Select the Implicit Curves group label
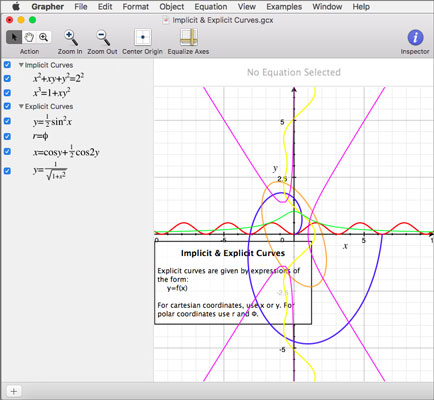Image resolution: width=434 pixels, height=400 pixels. pyautogui.click(x=49, y=65)
